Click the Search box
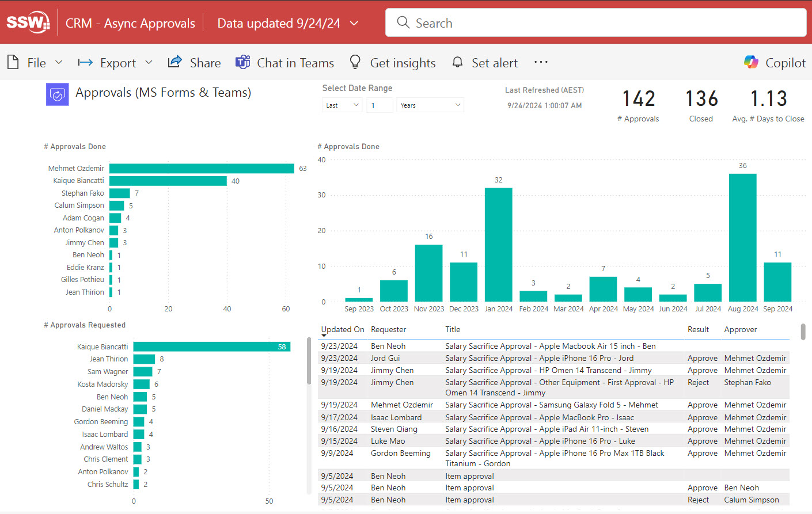 [x=595, y=23]
